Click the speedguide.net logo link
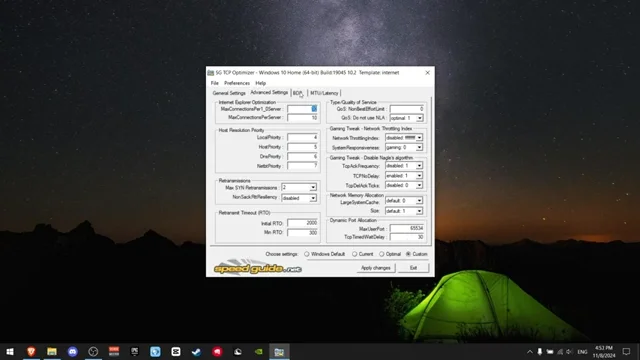The width and height of the screenshot is (640, 360). point(258,267)
